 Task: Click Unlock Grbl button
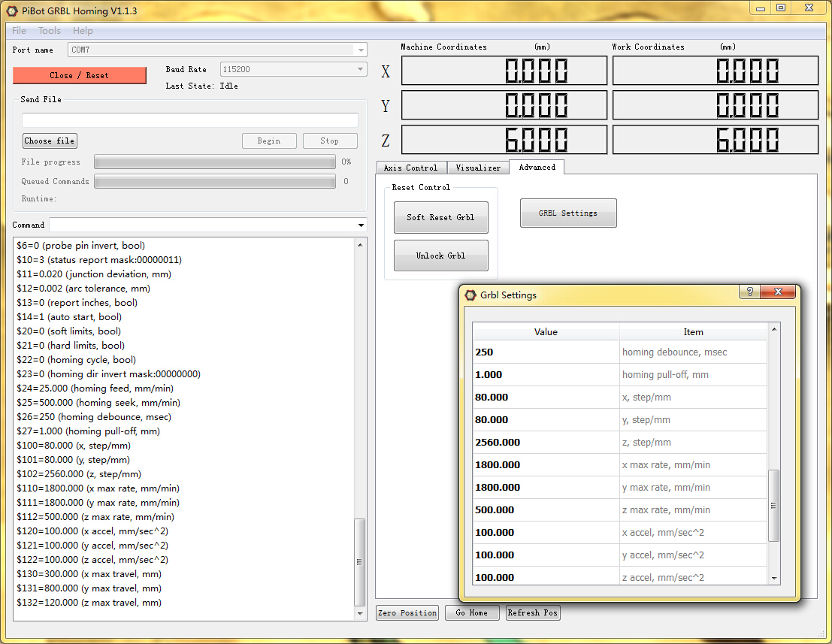coord(441,255)
